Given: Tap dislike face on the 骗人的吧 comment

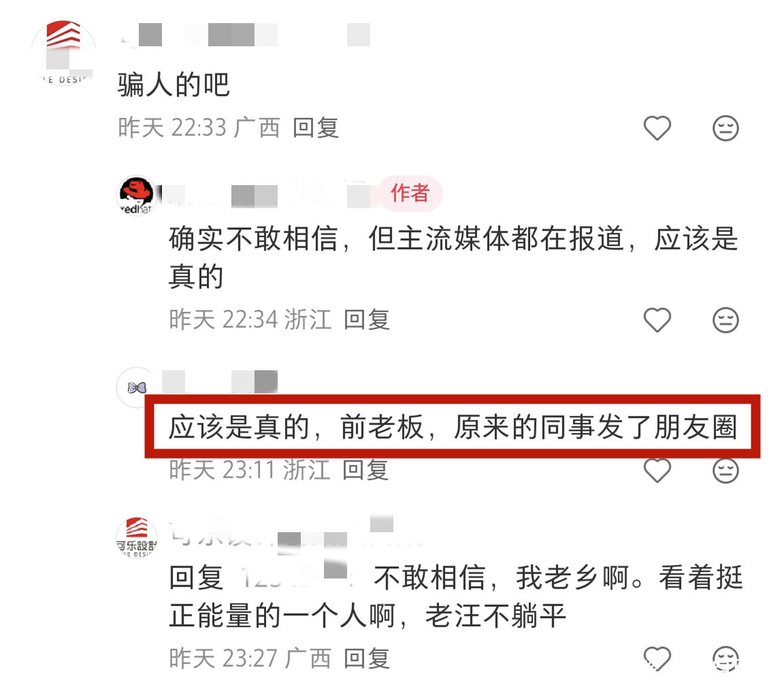Looking at the screenshot, I should (x=725, y=128).
